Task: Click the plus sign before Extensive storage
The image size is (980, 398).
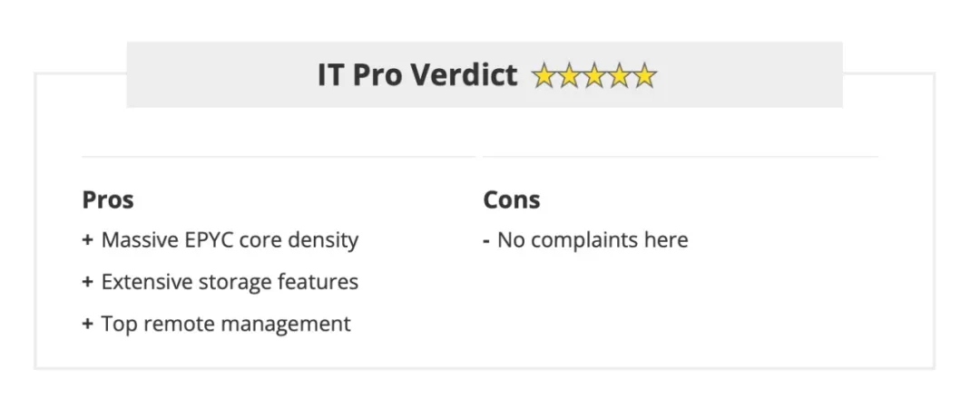Action: (87, 283)
